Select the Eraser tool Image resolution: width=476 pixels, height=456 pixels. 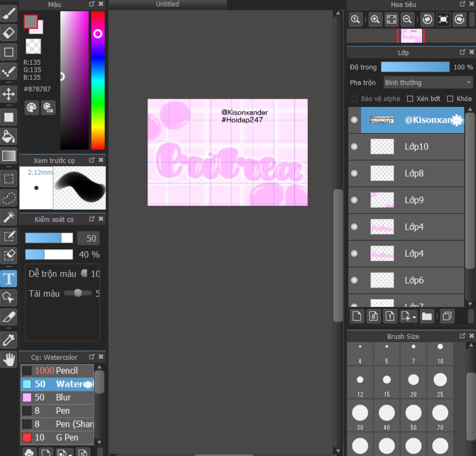pos(8,33)
